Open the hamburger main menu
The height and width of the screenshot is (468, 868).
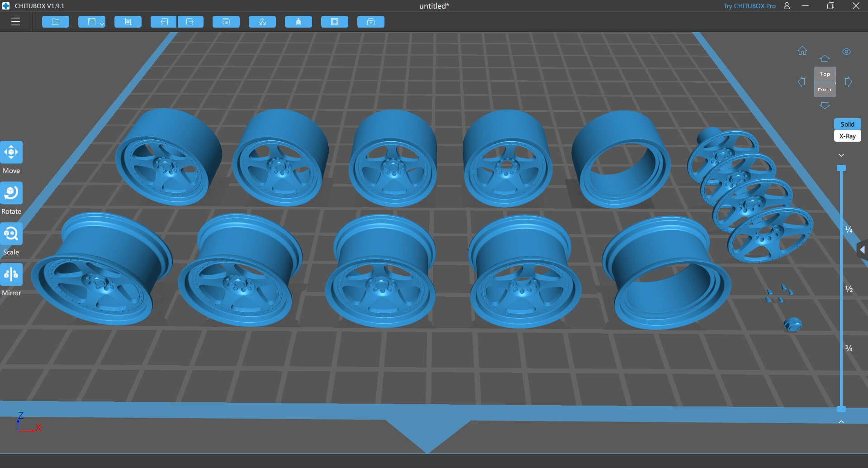click(15, 22)
